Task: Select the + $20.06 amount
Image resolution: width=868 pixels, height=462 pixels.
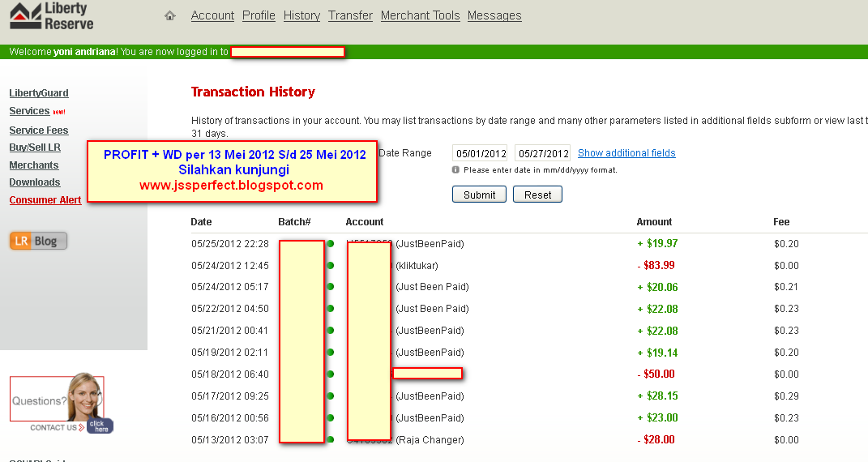Action: click(x=657, y=287)
